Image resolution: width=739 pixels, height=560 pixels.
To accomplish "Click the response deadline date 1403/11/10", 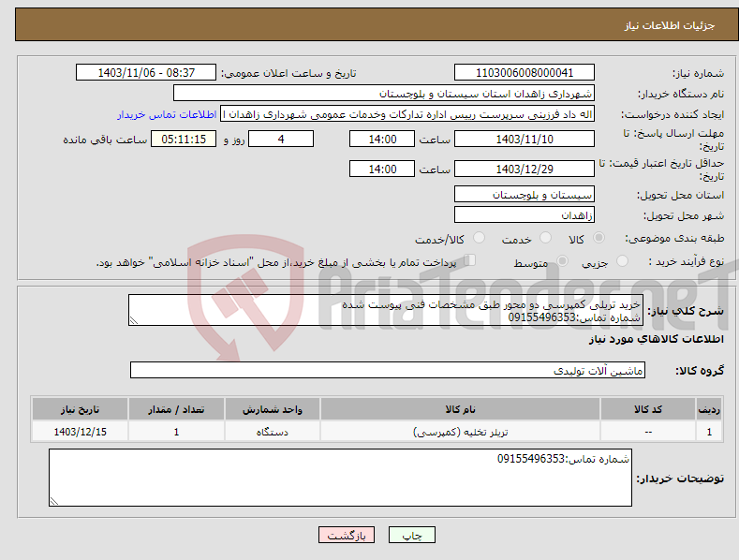I will click(x=525, y=139).
